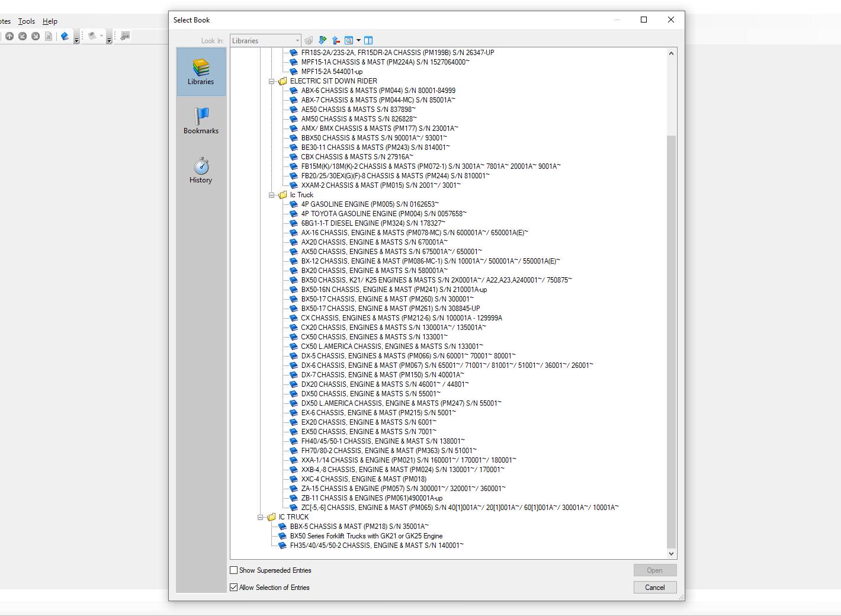This screenshot has height=616, width=841.
Task: Click the expand-all green arrow icon
Action: (322, 40)
